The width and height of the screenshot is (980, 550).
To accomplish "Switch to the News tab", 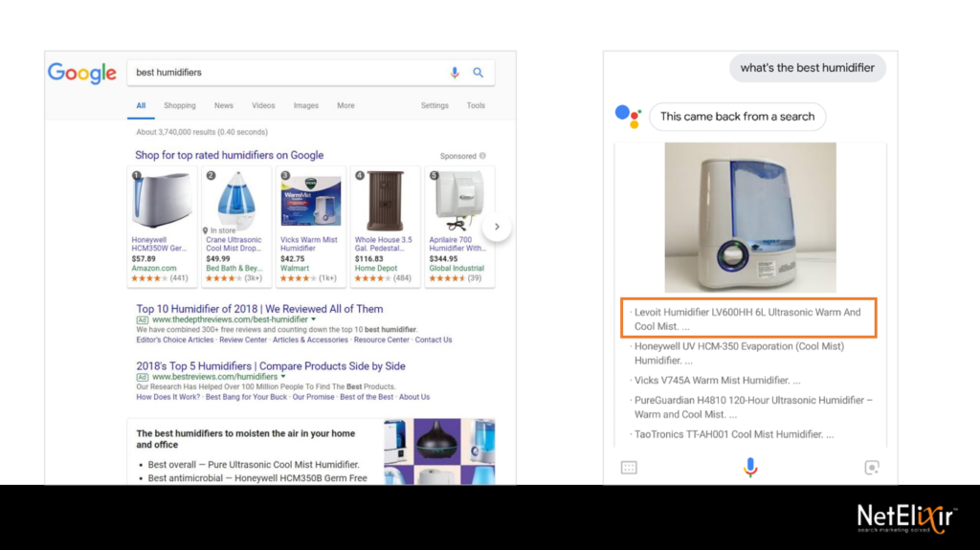I will [x=224, y=105].
